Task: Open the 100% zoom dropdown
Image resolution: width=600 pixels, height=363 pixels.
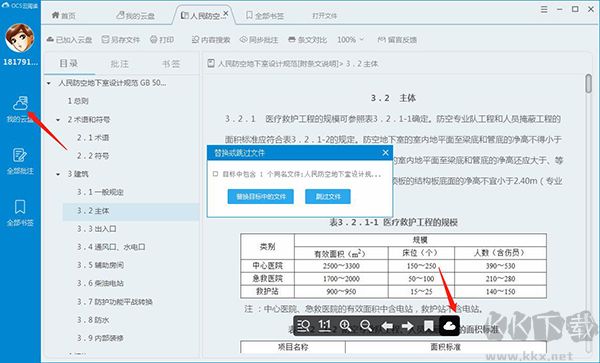Action: 351,40
